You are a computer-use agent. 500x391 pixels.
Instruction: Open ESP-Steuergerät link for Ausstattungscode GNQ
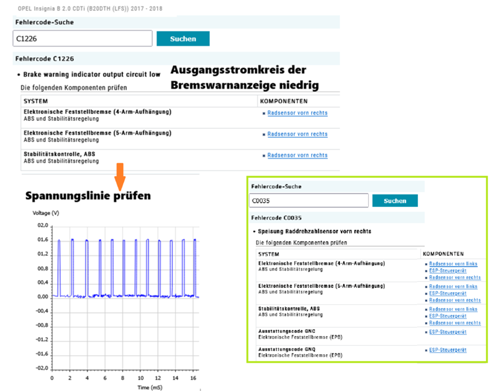[x=448, y=350]
